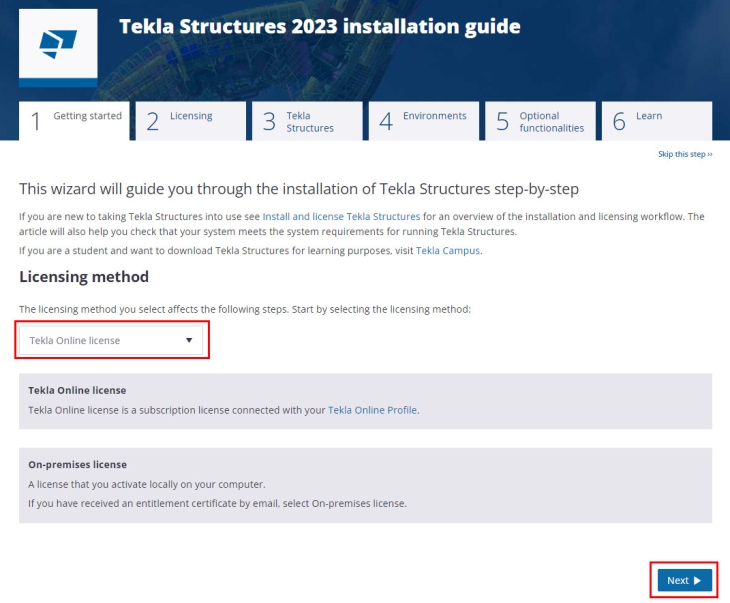
Task: Open the licensing method dropdown
Action: (x=111, y=340)
